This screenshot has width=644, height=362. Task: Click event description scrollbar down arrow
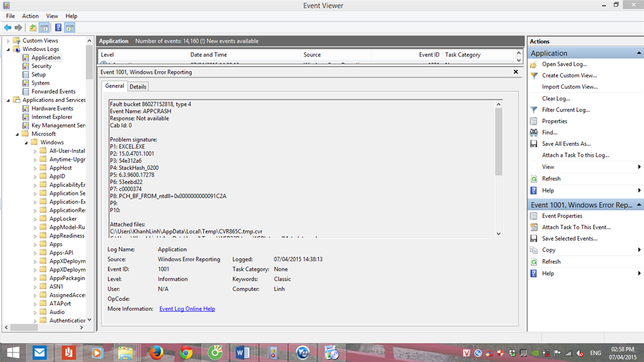499,234
